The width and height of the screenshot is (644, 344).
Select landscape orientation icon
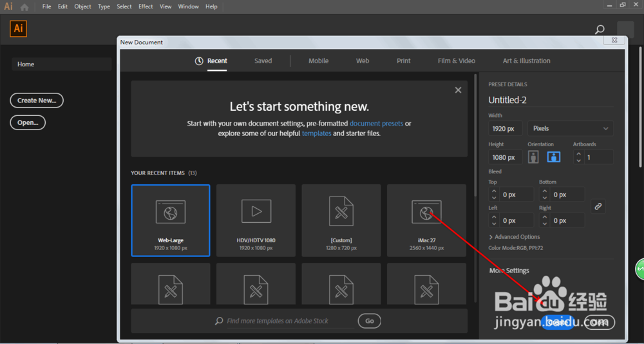tap(554, 157)
